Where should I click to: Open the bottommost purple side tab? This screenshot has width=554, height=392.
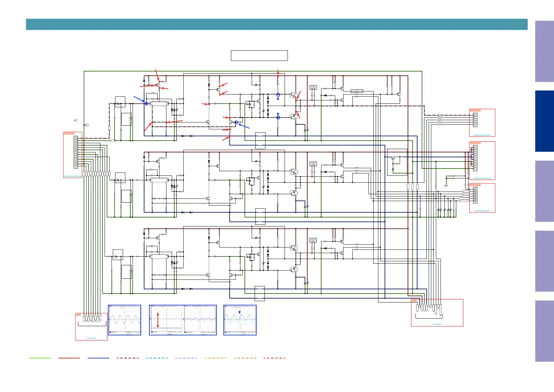pos(544,331)
